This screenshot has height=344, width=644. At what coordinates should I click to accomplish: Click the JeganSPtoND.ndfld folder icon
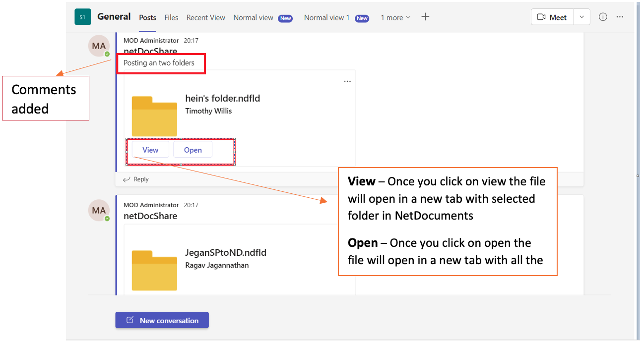[154, 270]
